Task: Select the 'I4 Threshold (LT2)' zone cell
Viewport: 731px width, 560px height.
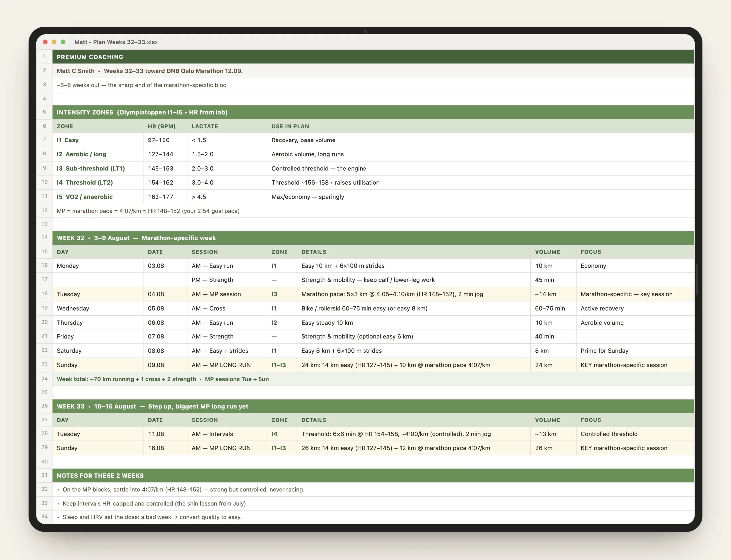Action: tap(98, 183)
